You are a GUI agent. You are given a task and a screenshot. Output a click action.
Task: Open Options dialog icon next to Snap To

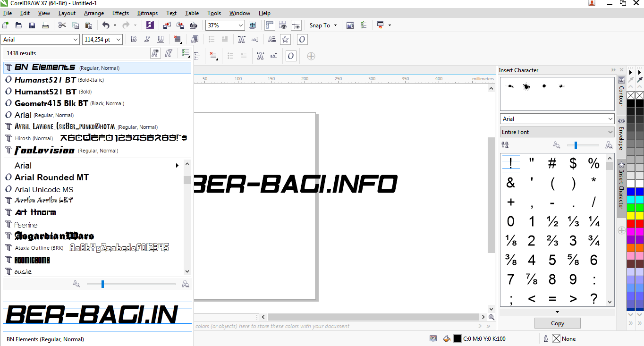(363, 25)
